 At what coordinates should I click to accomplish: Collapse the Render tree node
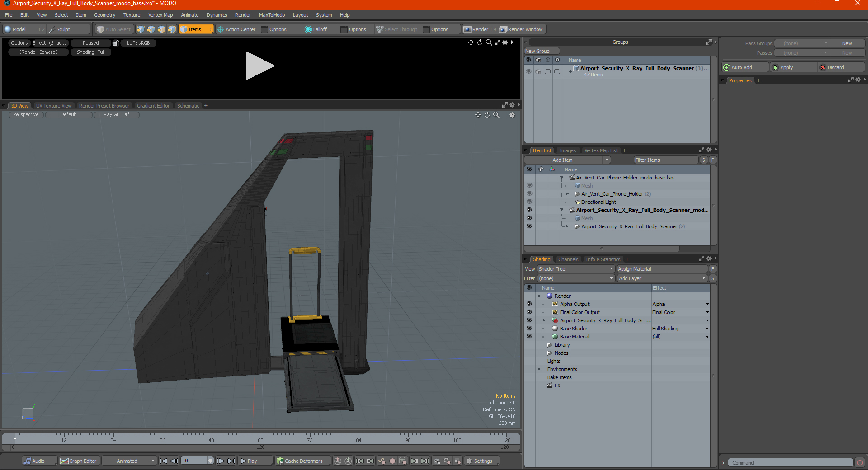point(539,296)
